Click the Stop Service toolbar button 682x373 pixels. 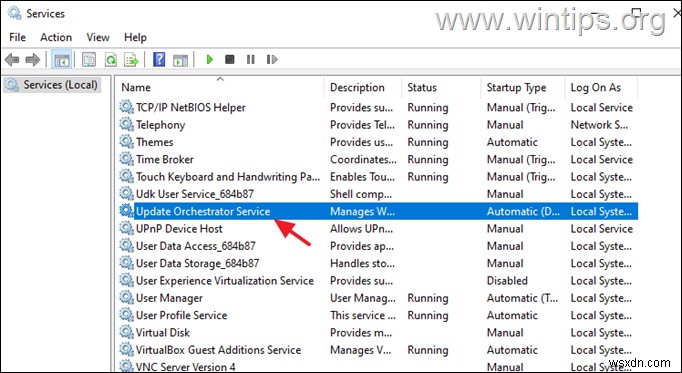point(230,59)
